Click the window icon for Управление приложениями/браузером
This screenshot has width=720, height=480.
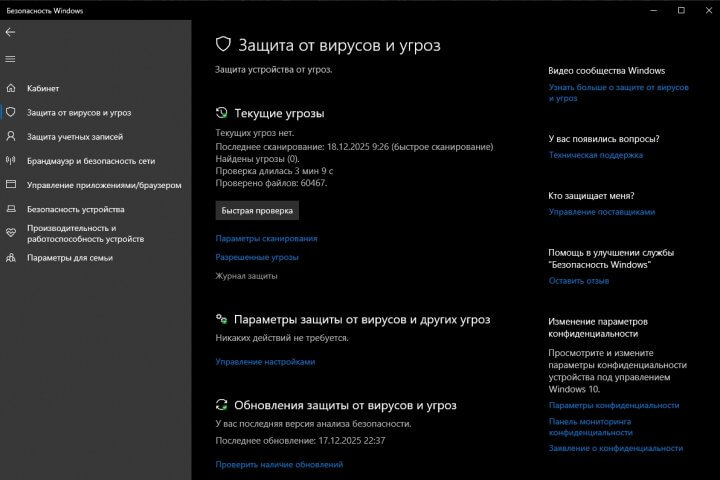click(11, 185)
